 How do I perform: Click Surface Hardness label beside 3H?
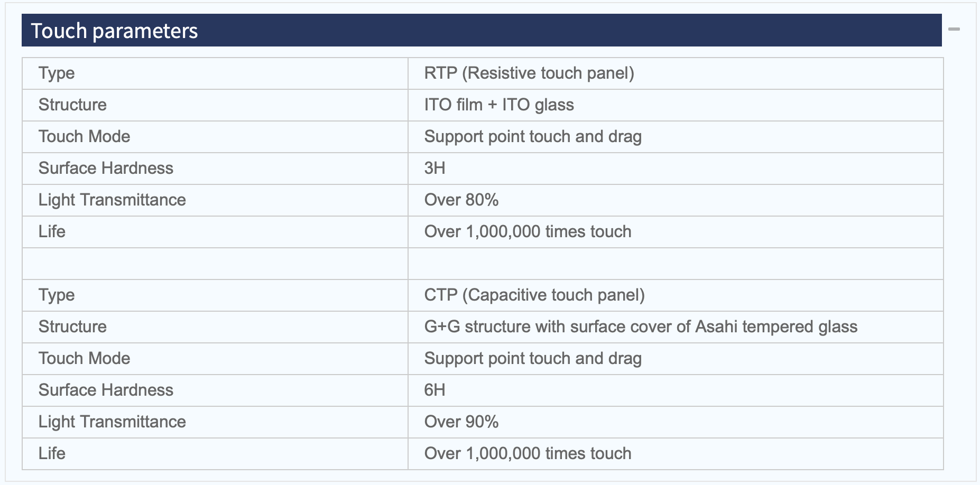[106, 168]
